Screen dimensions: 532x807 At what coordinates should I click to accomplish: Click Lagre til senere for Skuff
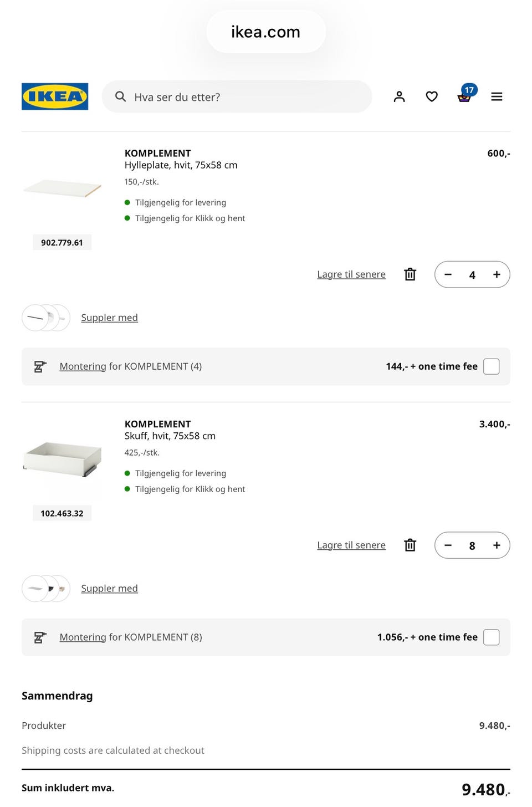(x=351, y=545)
